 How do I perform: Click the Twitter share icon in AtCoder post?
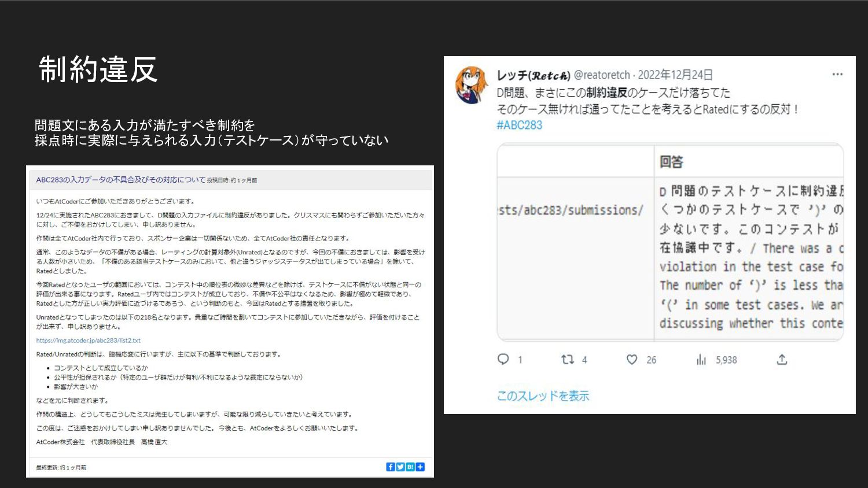(x=400, y=467)
